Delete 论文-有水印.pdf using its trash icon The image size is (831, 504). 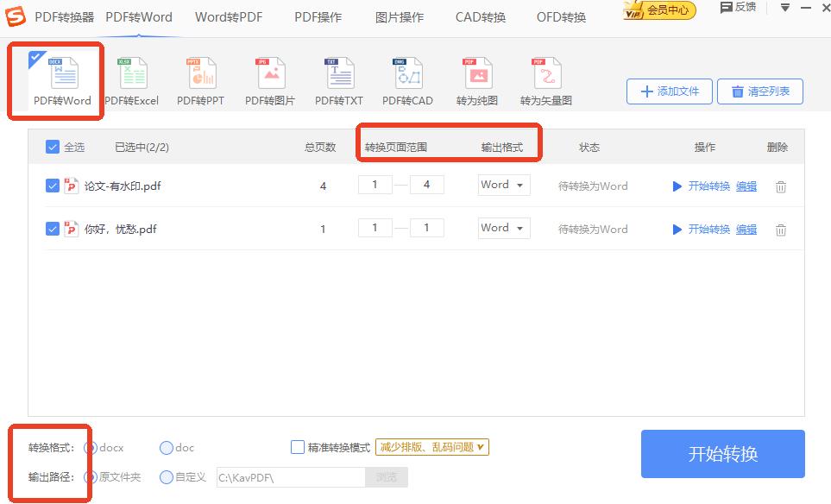tap(780, 186)
